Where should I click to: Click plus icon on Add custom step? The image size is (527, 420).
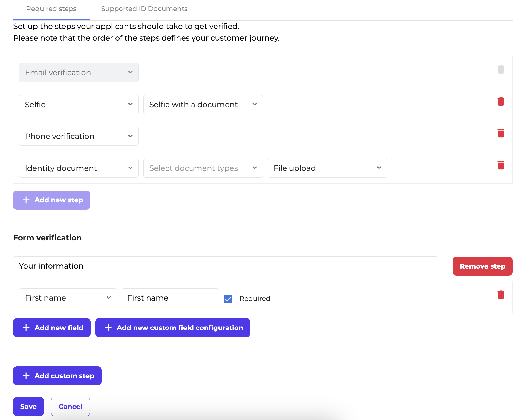(26, 376)
